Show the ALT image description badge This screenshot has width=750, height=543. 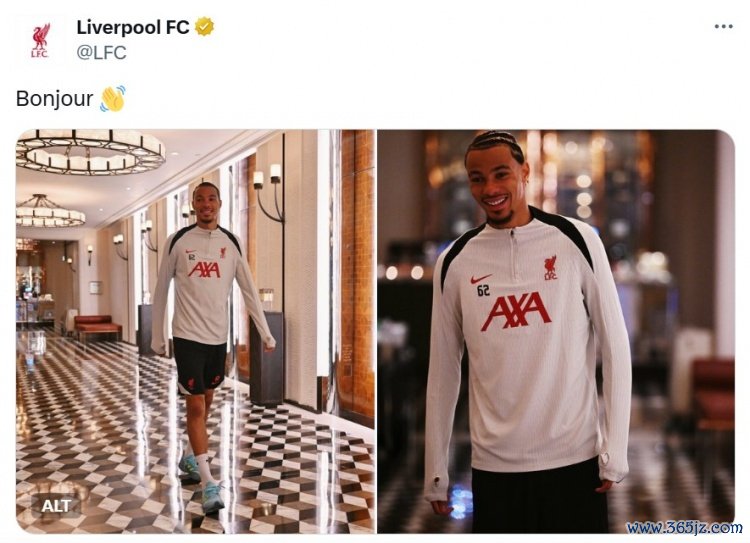pos(56,506)
